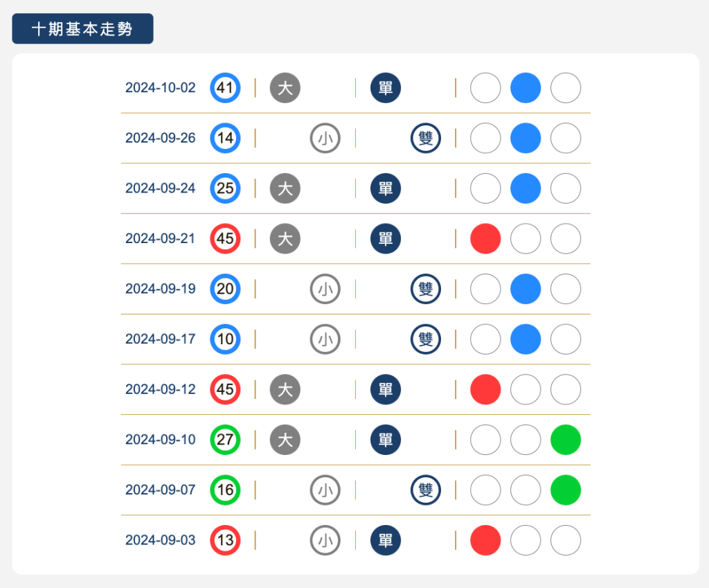Click the empty first circle in 2024-09-17 row
The width and height of the screenshot is (709, 588).
[485, 339]
